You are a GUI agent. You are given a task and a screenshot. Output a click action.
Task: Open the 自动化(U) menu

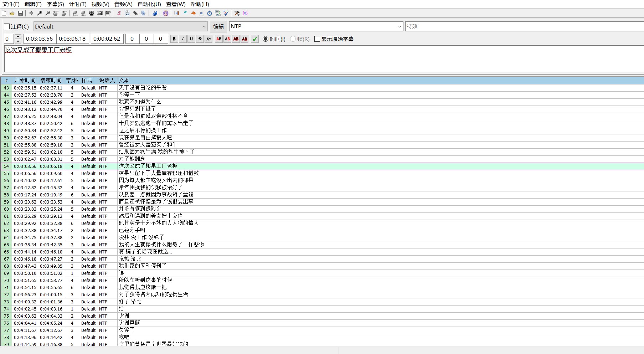149,4
